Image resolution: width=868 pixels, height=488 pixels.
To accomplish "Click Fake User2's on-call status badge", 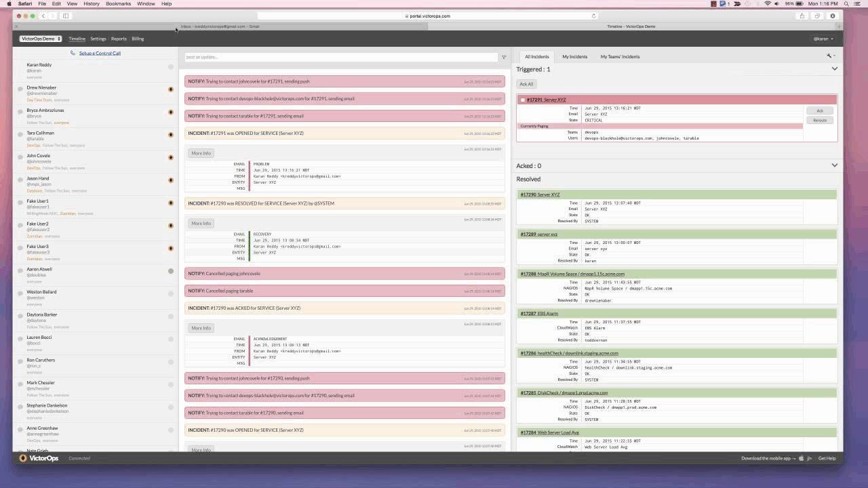I will 171,226.
